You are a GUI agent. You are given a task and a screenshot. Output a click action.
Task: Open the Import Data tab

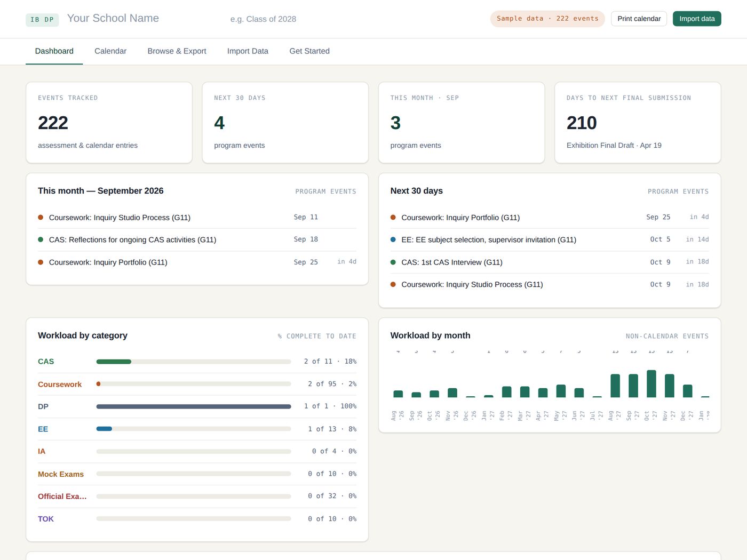click(x=248, y=51)
